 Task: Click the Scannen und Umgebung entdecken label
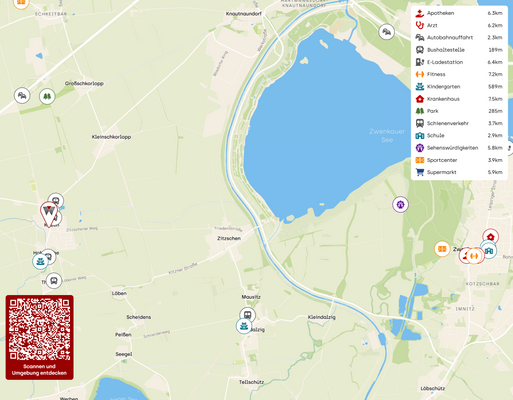pos(39,370)
